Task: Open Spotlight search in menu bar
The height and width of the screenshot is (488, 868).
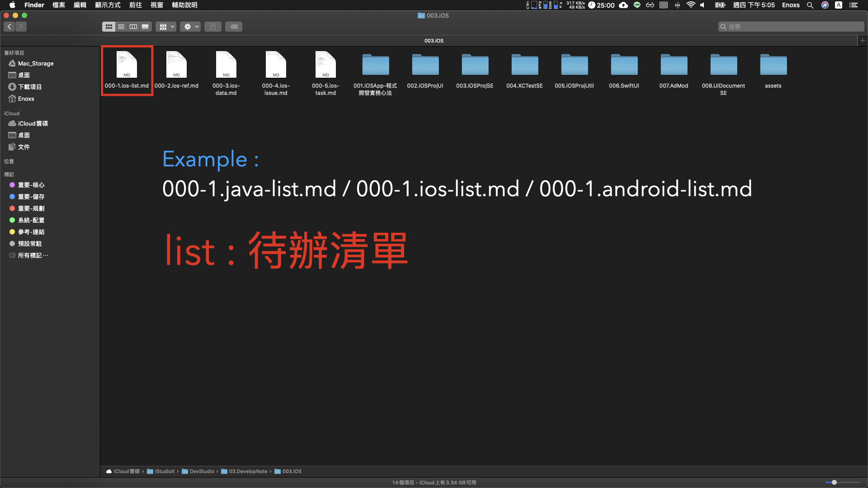Action: (810, 5)
